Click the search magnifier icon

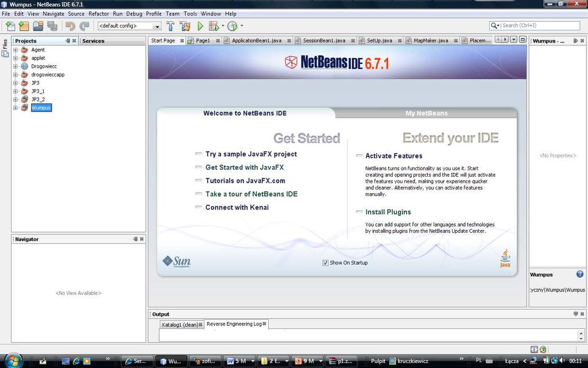[494, 25]
